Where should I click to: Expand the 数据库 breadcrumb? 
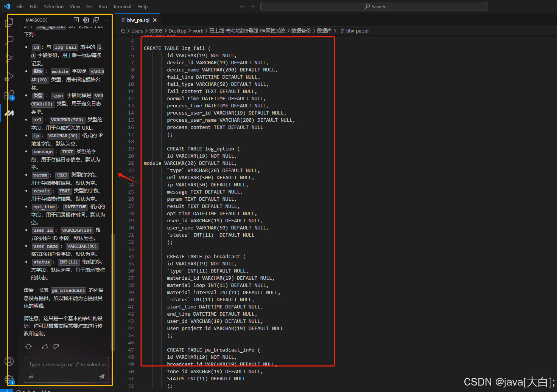pos(324,31)
